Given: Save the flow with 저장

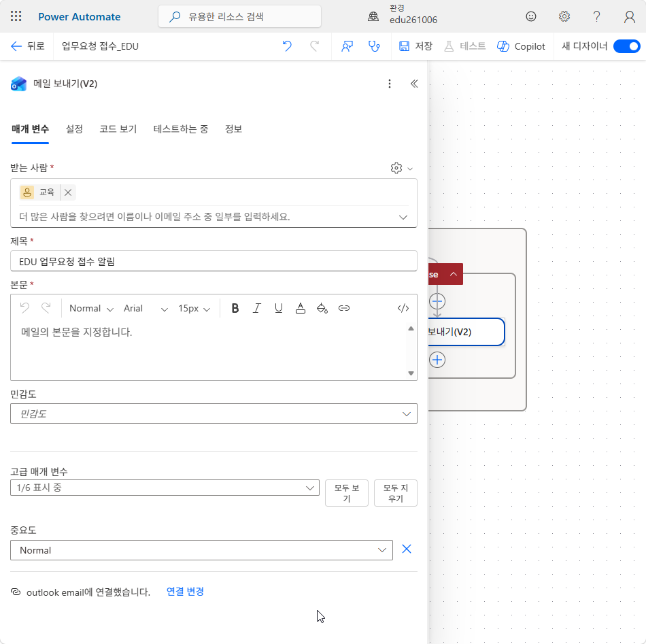Looking at the screenshot, I should click(415, 46).
